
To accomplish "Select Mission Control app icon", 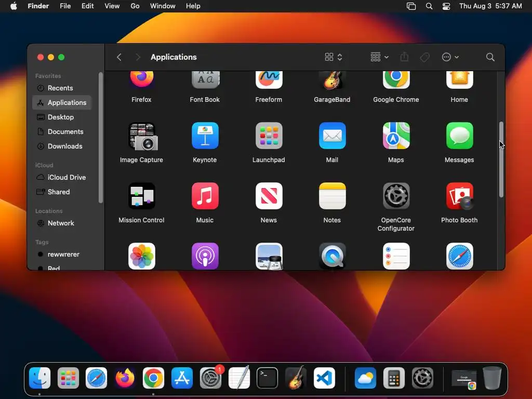I will click(142, 196).
